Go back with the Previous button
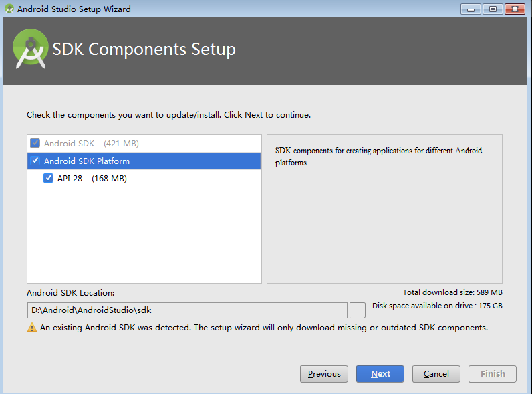 [x=324, y=374]
